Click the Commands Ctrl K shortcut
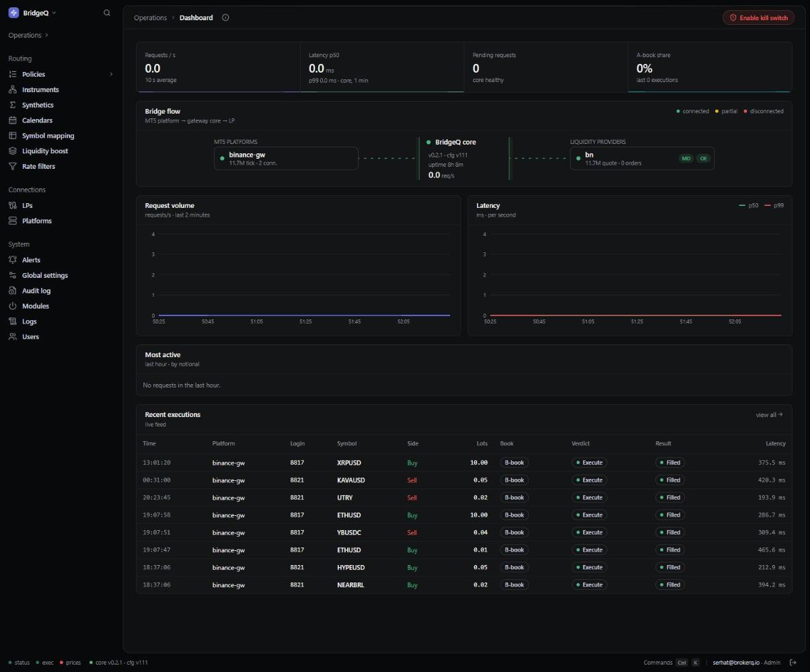Screen dimensions: 810x672 click(671, 663)
